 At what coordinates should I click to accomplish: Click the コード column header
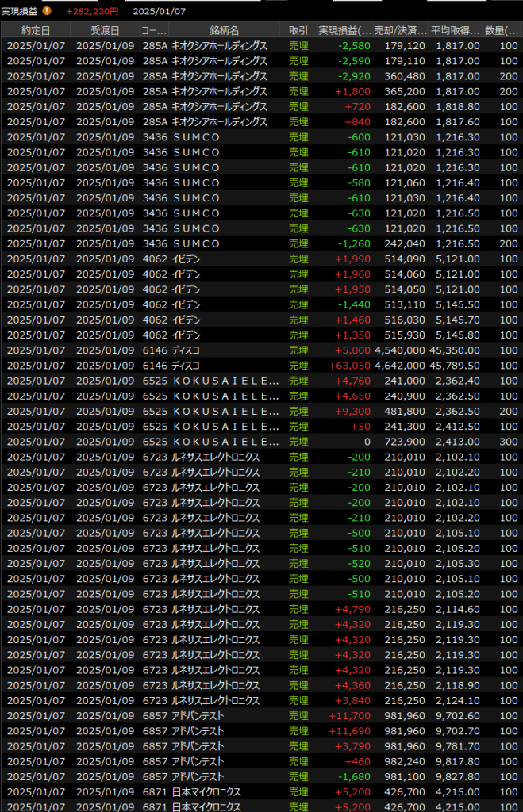tap(153, 30)
